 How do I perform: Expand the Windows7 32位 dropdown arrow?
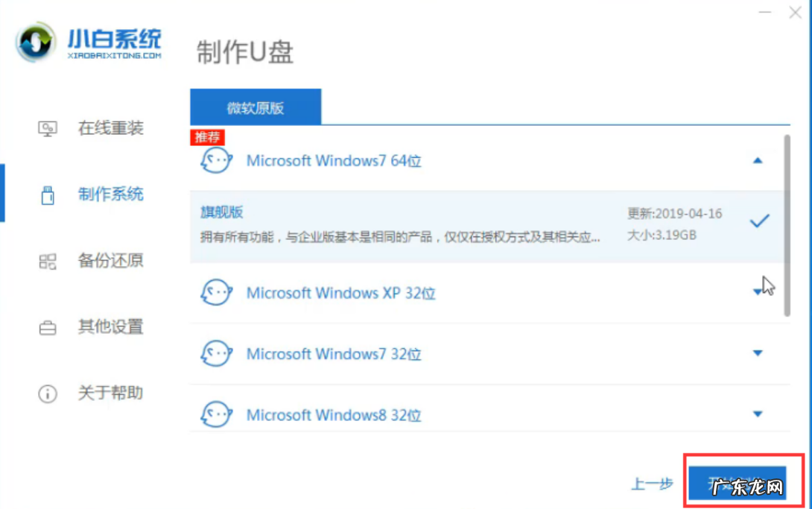(x=758, y=354)
